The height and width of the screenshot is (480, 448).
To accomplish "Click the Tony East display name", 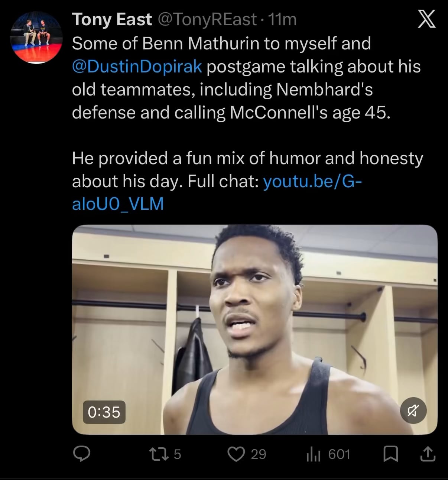I will [x=112, y=20].
